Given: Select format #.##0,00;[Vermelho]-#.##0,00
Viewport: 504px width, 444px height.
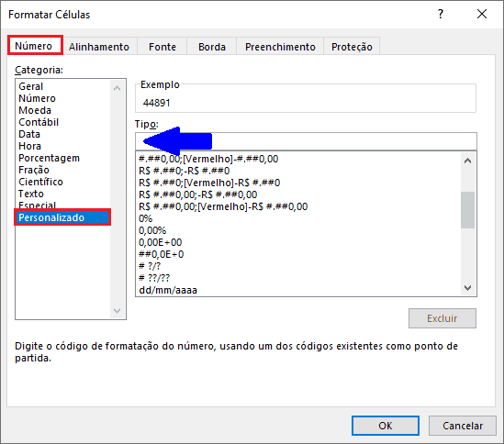Looking at the screenshot, I should [298, 159].
